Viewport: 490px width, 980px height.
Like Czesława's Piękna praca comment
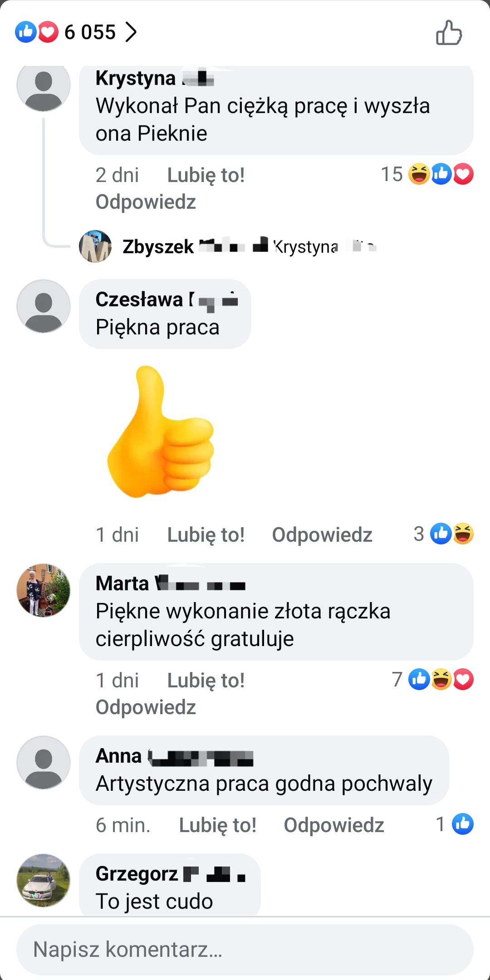206,535
